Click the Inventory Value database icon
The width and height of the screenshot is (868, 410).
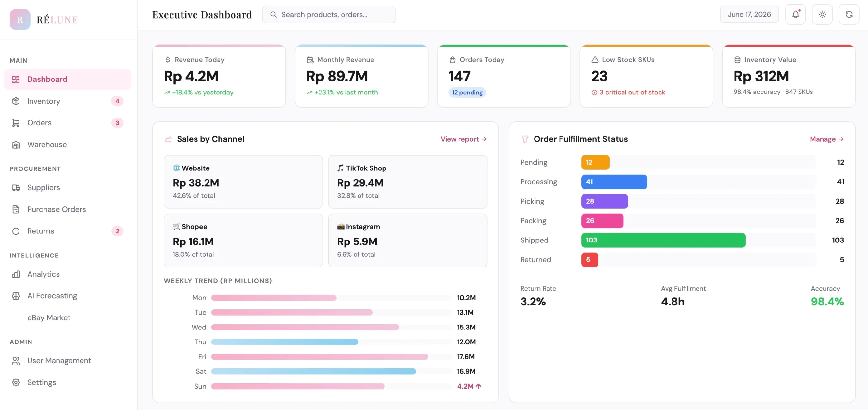tap(737, 60)
